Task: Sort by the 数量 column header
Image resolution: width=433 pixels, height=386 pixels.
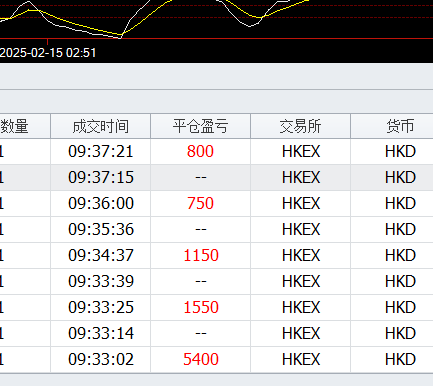Action: pos(25,126)
